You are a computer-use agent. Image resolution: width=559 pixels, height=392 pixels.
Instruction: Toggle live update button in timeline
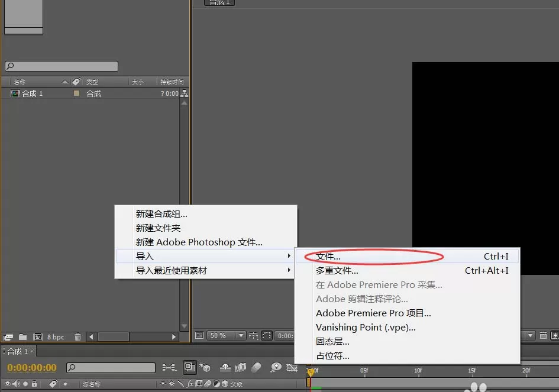(x=189, y=367)
